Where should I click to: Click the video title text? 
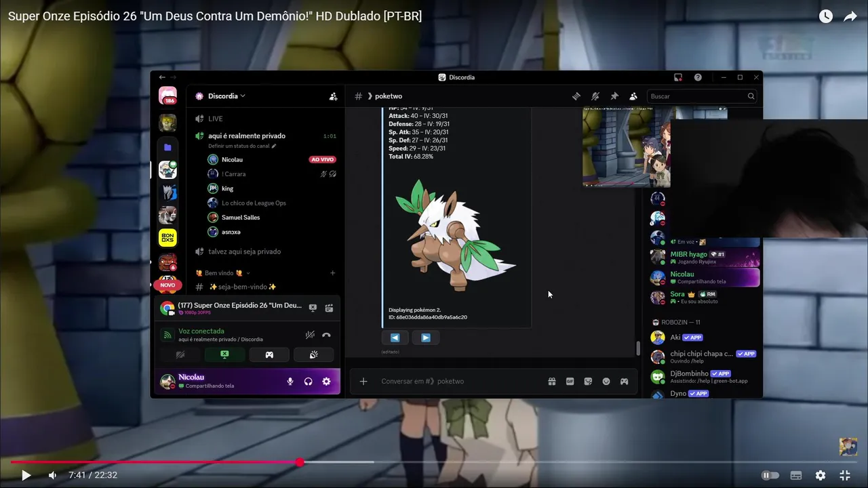(x=214, y=16)
